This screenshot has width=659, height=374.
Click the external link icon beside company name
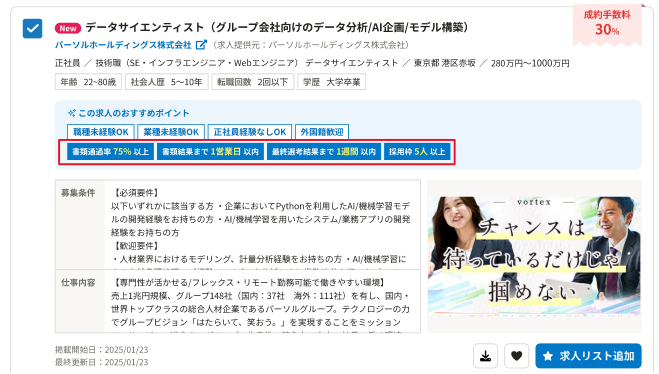tap(202, 45)
